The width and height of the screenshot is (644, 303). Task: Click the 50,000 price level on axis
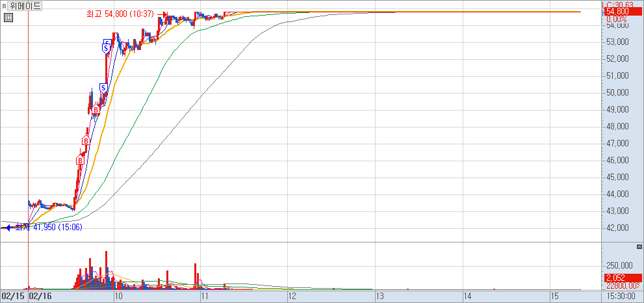pos(617,92)
